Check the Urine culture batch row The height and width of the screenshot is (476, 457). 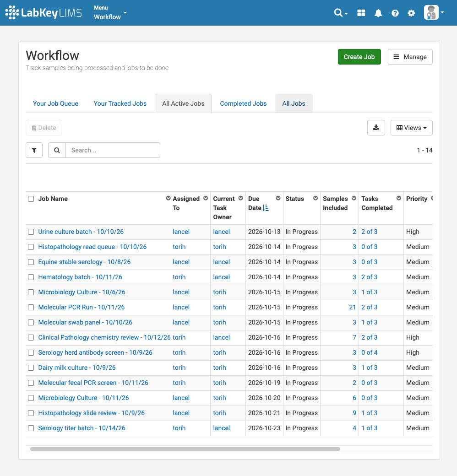pyautogui.click(x=31, y=232)
